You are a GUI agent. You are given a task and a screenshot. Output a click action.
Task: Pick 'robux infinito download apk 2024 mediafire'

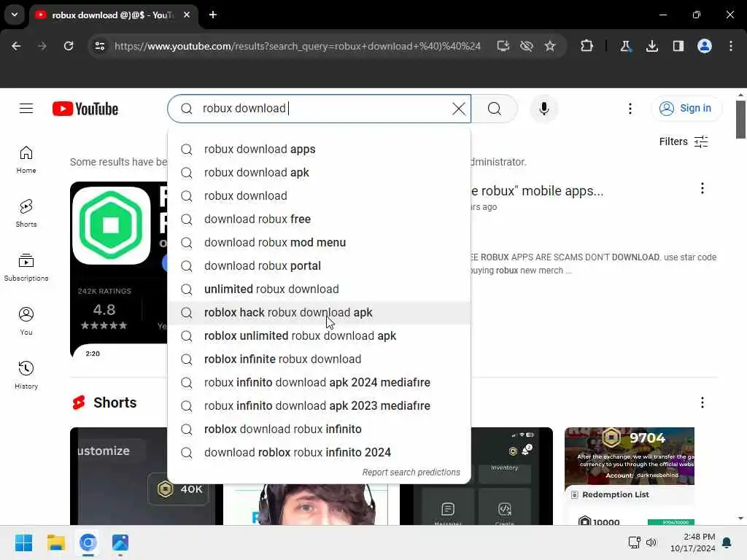pos(320,382)
